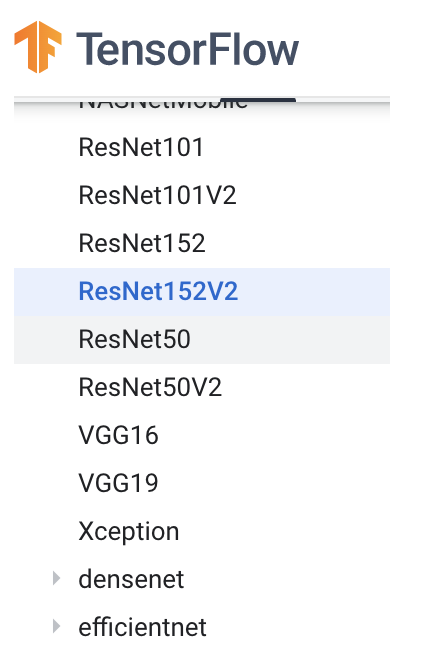This screenshot has width=437, height=656.
Task: Open the VGG16 documentation link
Action: (118, 435)
